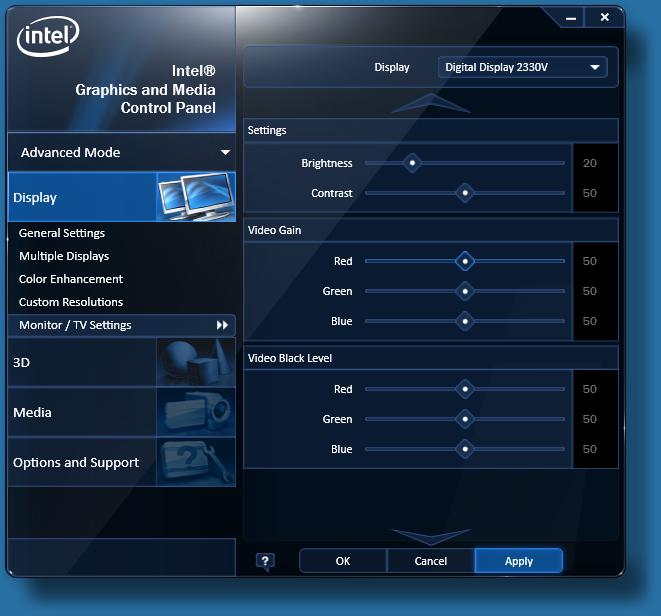Click the OK button

tap(343, 561)
